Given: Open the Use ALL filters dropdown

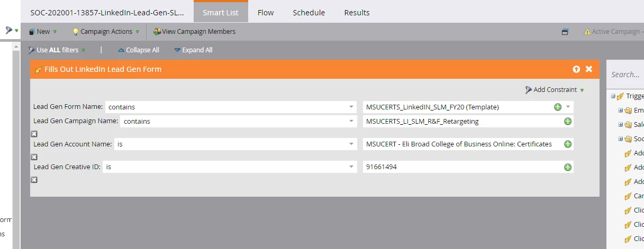Looking at the screenshot, I should (57, 50).
